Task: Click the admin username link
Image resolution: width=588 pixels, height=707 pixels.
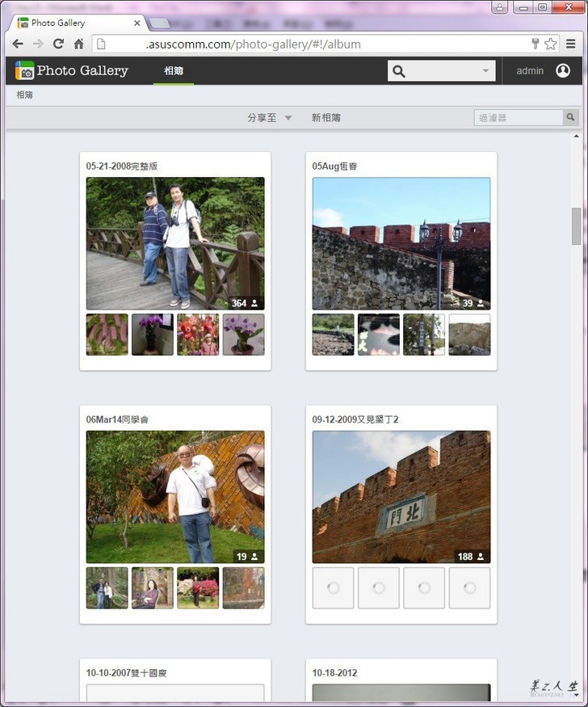Action: pyautogui.click(x=530, y=71)
